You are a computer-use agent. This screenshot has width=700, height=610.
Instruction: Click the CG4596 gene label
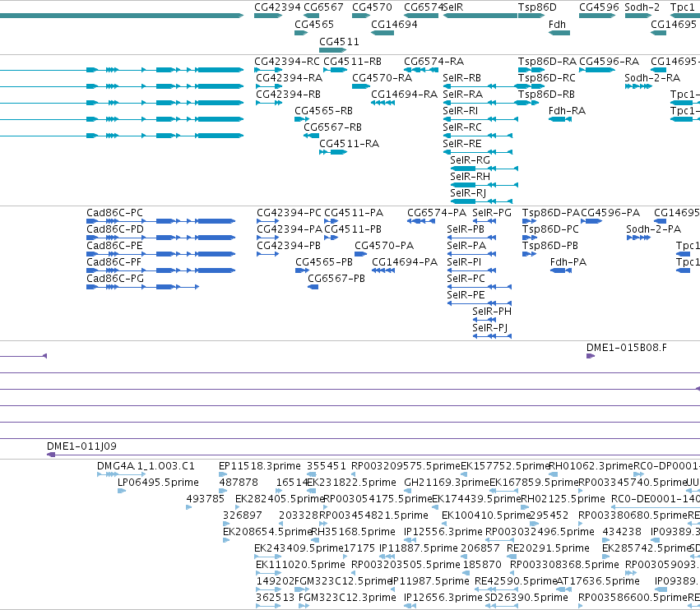[x=599, y=7]
